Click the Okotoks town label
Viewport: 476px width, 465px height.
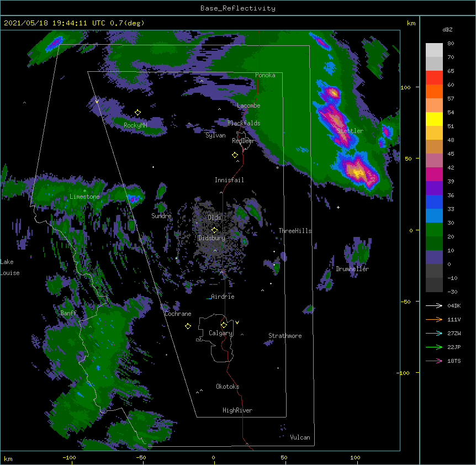(228, 387)
